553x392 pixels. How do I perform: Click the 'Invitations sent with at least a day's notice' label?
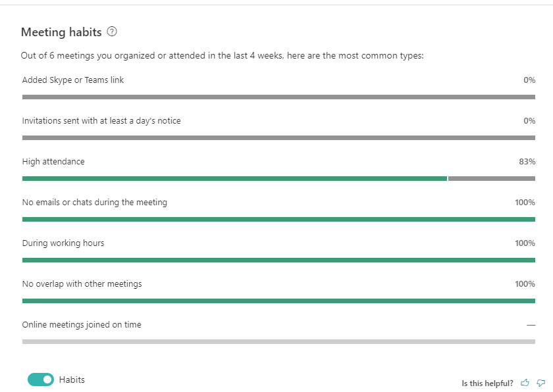100,120
